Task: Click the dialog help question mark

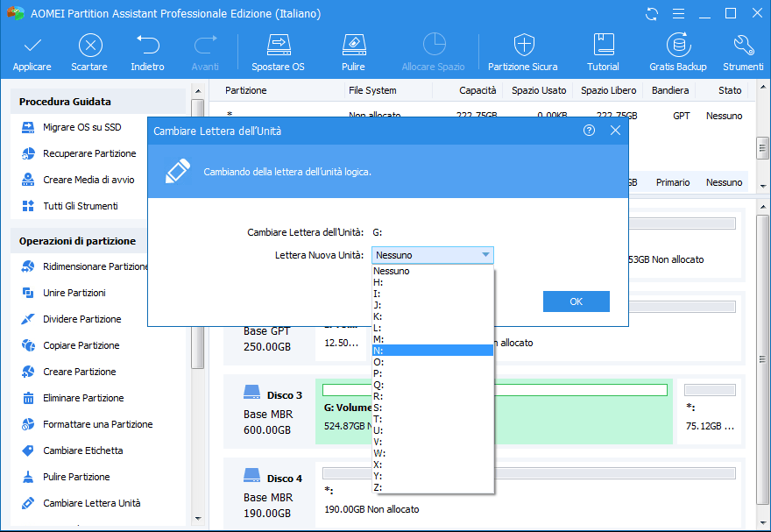Action: pyautogui.click(x=589, y=131)
